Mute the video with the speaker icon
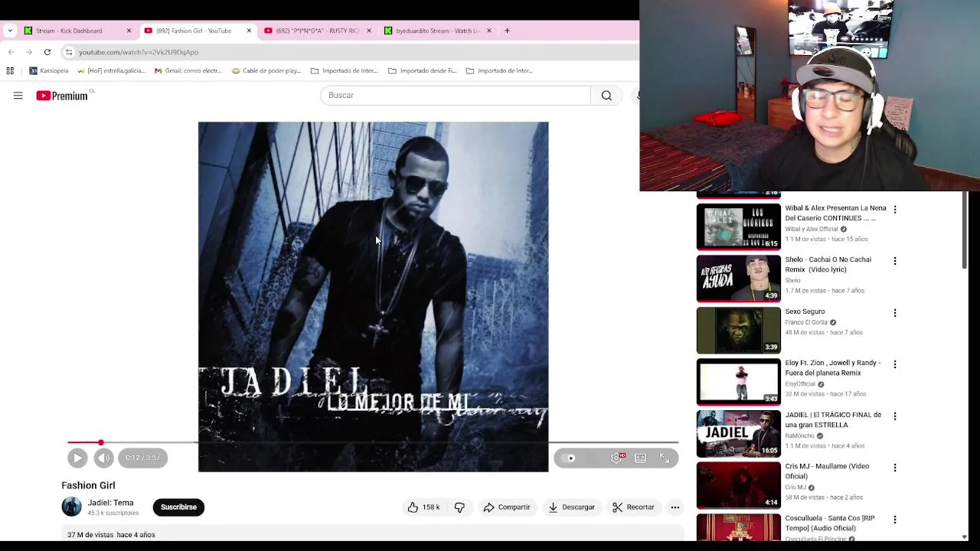 coord(103,458)
